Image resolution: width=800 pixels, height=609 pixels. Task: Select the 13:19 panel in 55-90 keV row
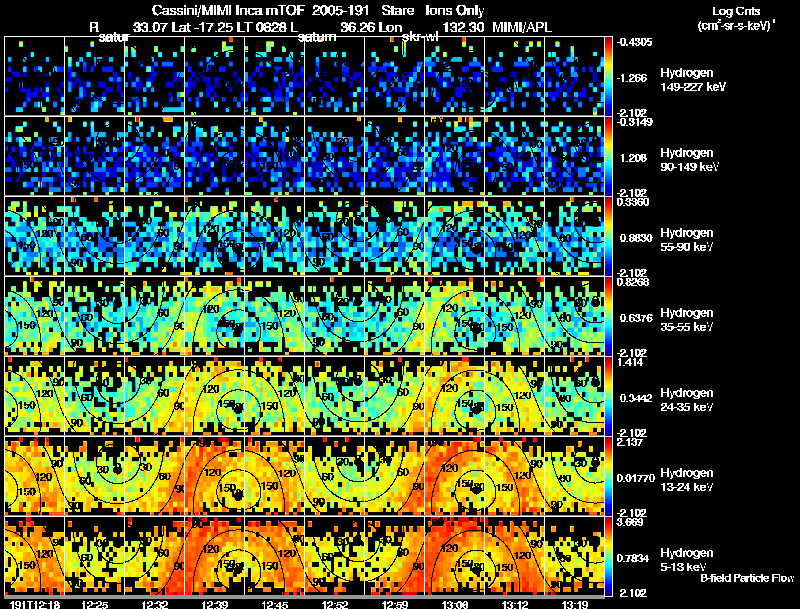click(x=574, y=236)
